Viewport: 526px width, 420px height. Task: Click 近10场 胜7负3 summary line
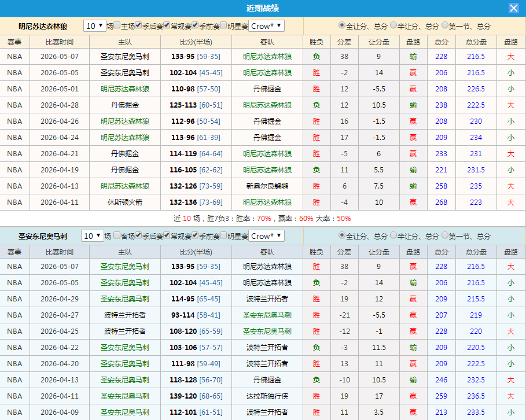[262, 218]
